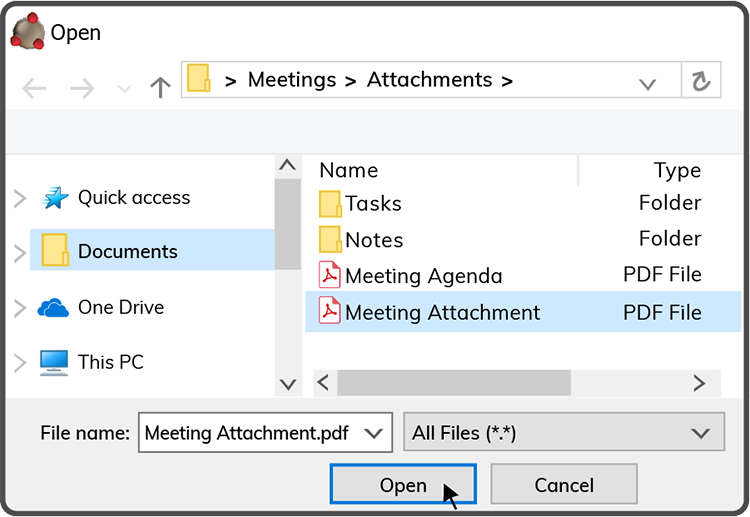
Task: Select the Tasks folder
Action: (373, 204)
